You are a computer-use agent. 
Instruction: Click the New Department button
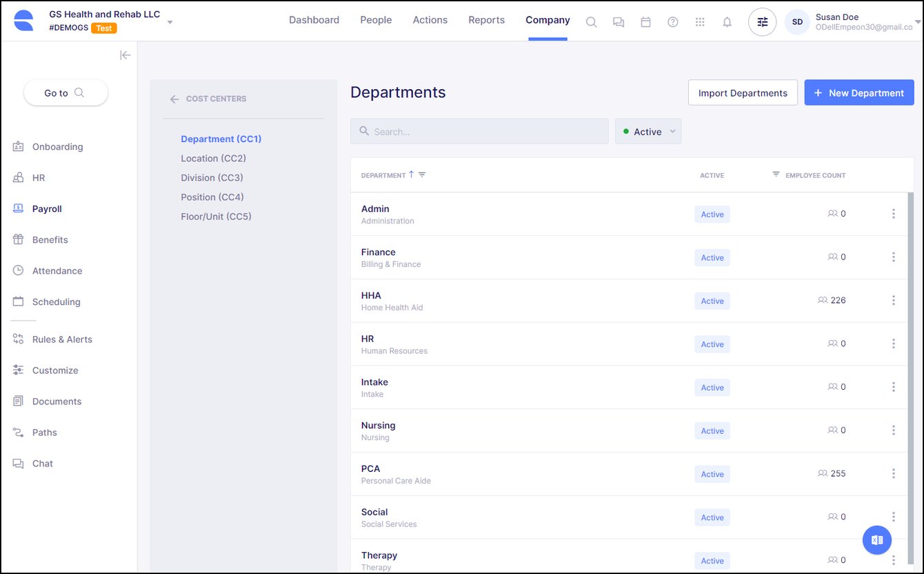858,93
